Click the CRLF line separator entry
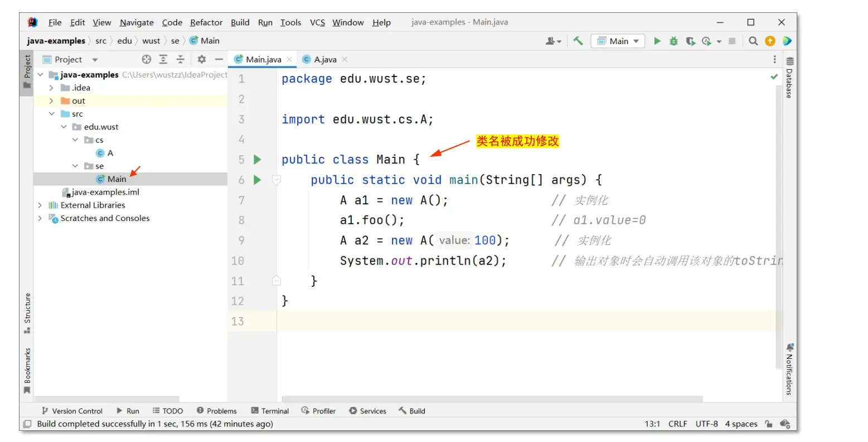 coord(677,424)
